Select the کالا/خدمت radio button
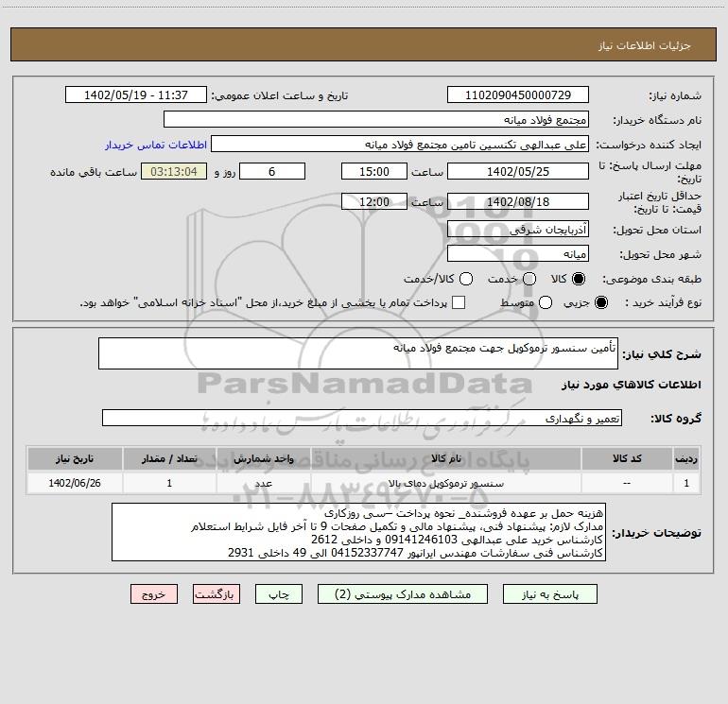 (x=466, y=279)
